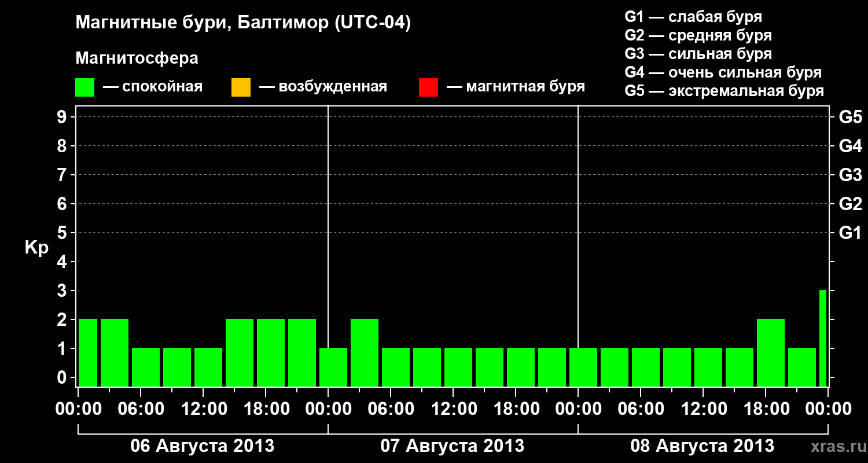
Task: Click the 'Магнитосфера' heading
Action: tap(137, 58)
